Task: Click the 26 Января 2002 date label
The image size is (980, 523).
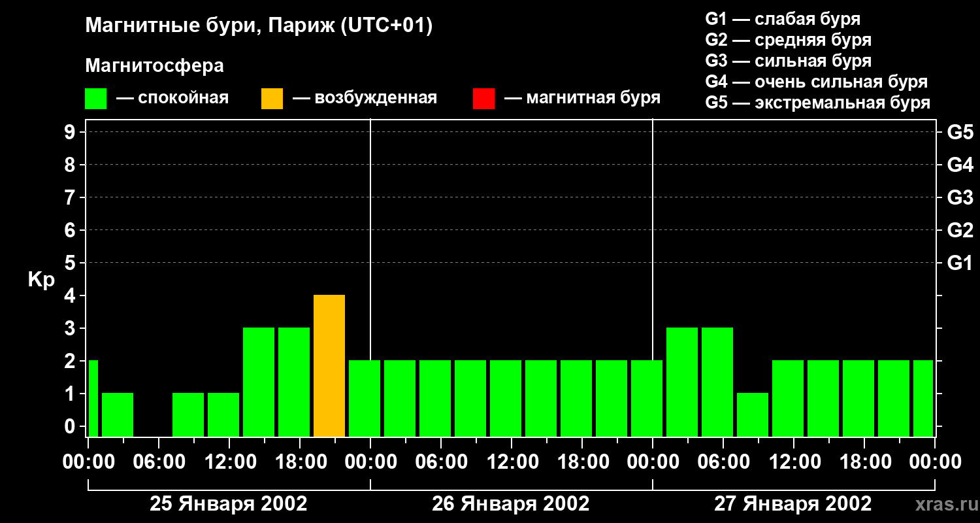Action: pyautogui.click(x=511, y=503)
